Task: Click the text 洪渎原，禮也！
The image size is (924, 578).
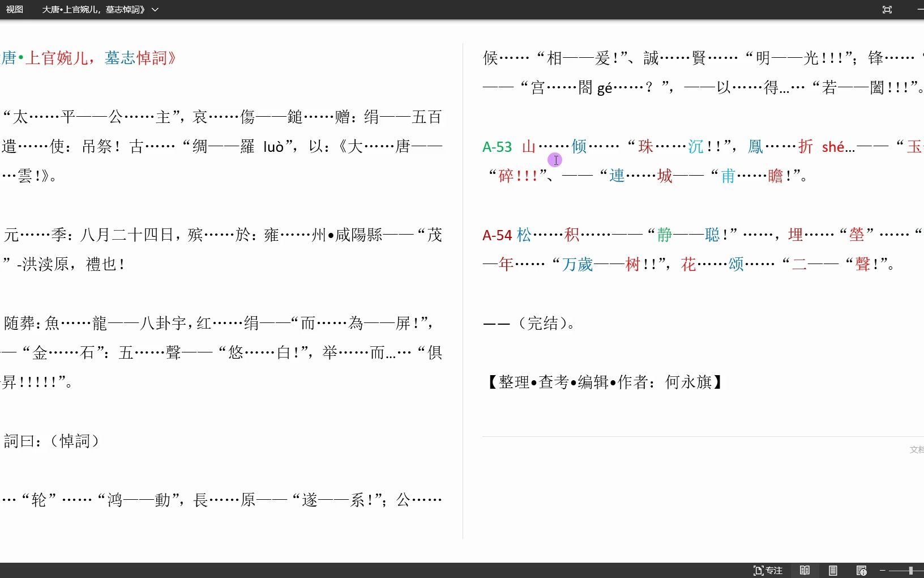Action: click(74, 265)
